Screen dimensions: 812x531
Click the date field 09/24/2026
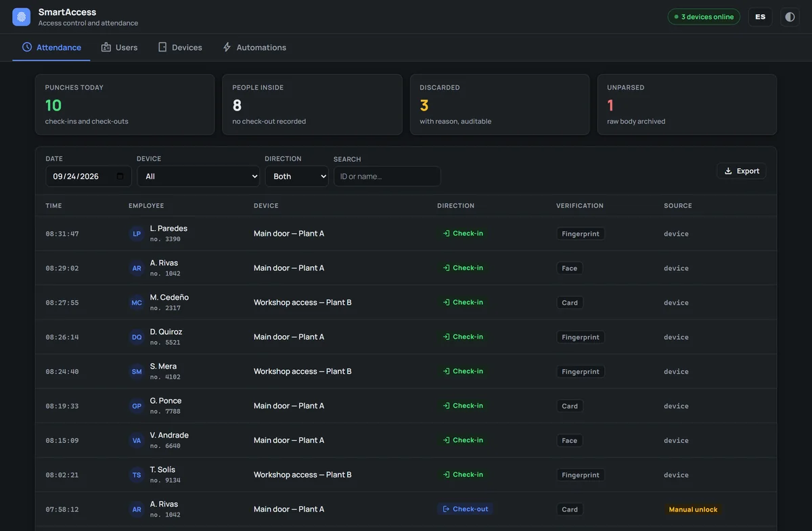coord(89,176)
